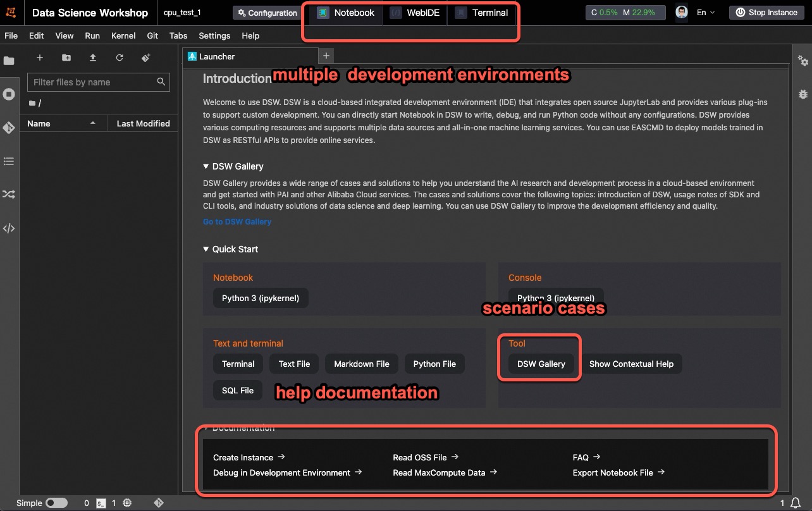
Task: Collapse the DSW Gallery section
Action: pyautogui.click(x=206, y=166)
